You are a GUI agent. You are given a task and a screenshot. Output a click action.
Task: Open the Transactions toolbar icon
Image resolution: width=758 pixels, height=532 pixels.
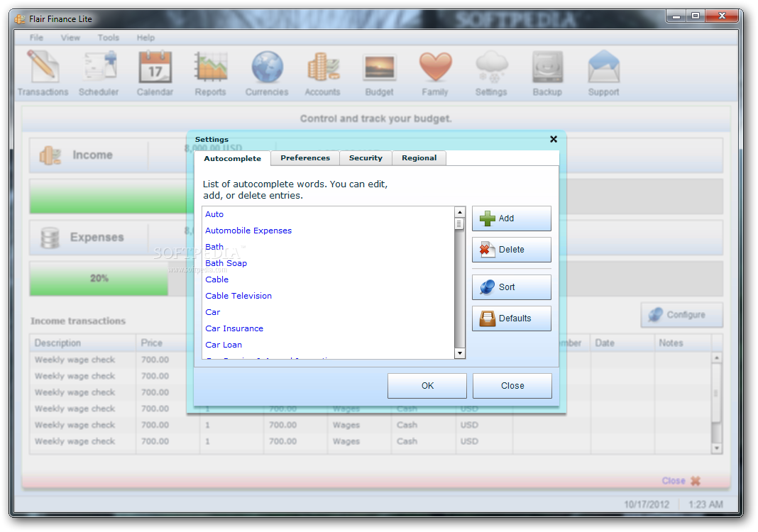(43, 74)
